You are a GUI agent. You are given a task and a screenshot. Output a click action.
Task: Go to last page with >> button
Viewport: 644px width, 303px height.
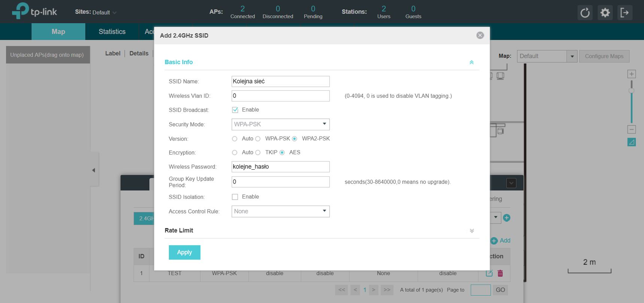click(x=387, y=290)
